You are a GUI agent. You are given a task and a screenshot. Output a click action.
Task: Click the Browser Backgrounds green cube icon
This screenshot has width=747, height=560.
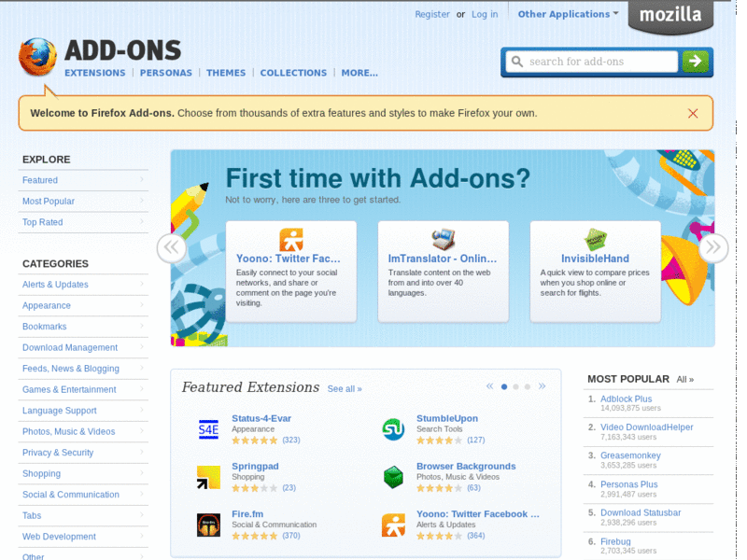point(393,477)
